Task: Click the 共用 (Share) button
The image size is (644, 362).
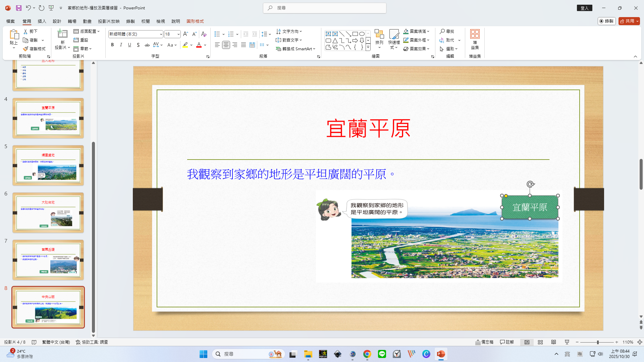Action: (627, 21)
